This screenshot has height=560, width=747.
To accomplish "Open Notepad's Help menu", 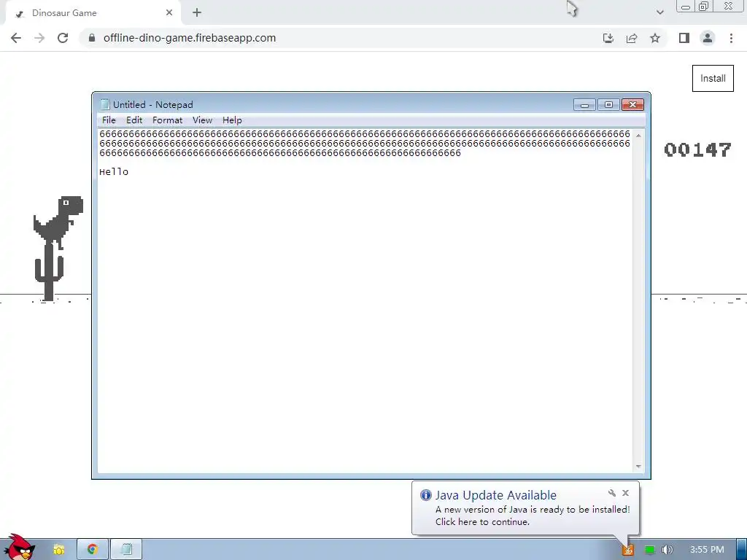I will (232, 120).
